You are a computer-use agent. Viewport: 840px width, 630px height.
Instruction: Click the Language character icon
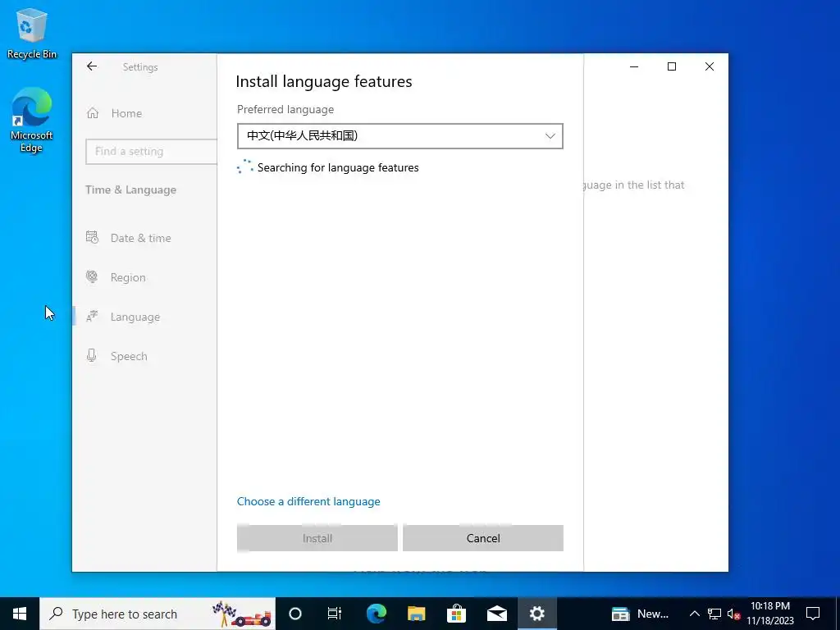point(92,317)
